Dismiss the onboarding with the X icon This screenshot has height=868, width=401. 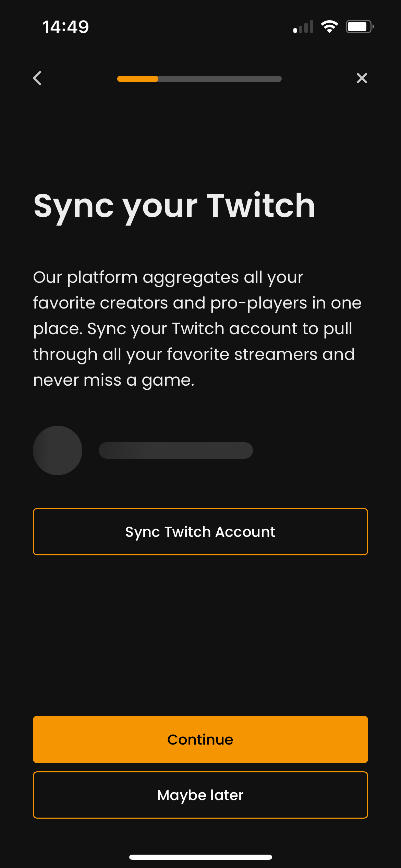362,78
